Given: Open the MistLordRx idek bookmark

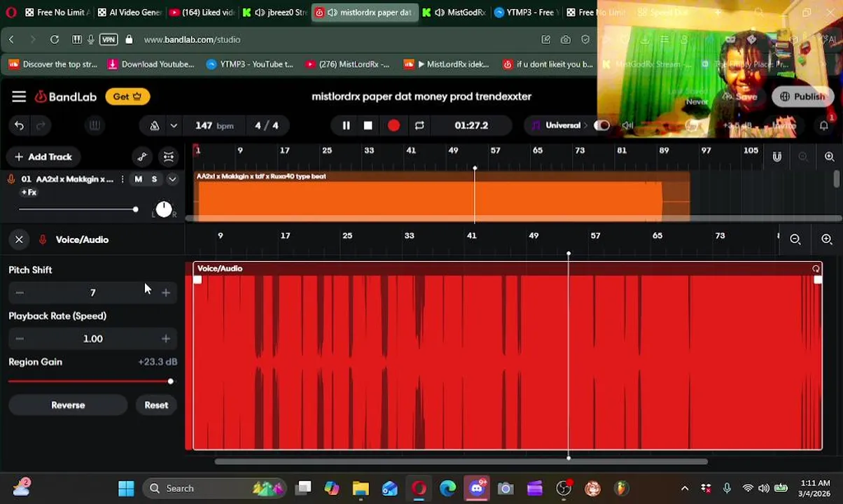Looking at the screenshot, I should tap(447, 64).
